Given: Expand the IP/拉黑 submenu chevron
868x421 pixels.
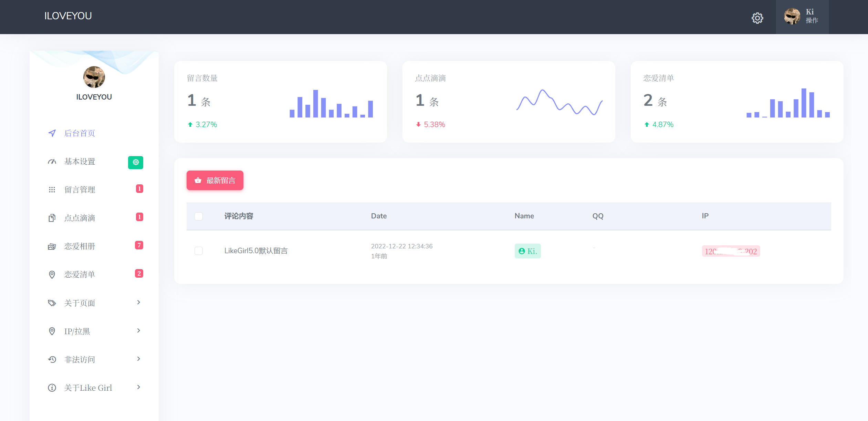Looking at the screenshot, I should pos(138,331).
